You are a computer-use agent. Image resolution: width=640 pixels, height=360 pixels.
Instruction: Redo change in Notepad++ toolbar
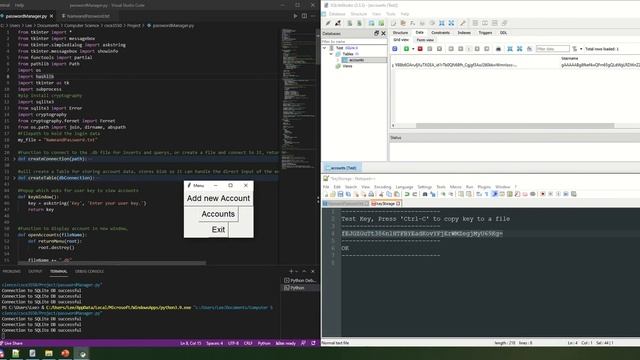click(415, 194)
